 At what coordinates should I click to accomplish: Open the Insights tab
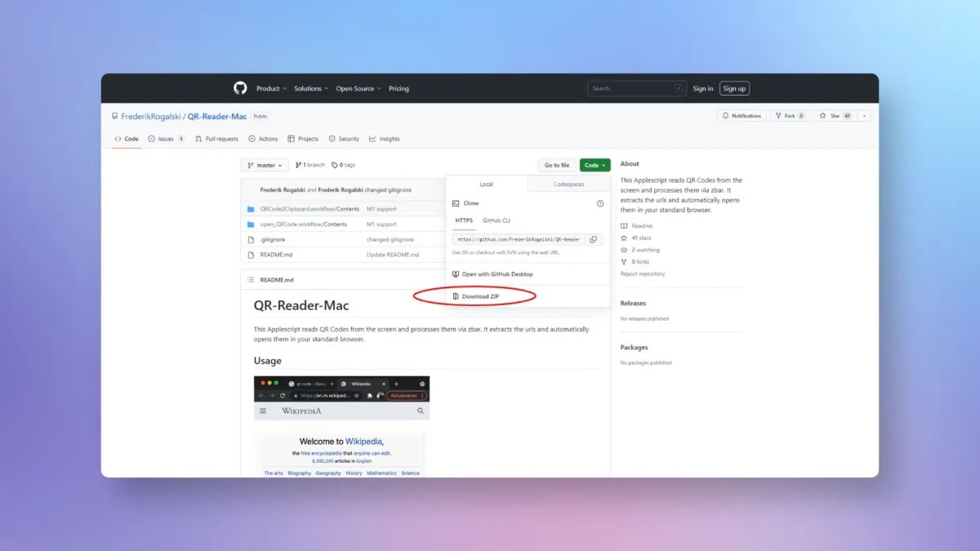pos(385,139)
